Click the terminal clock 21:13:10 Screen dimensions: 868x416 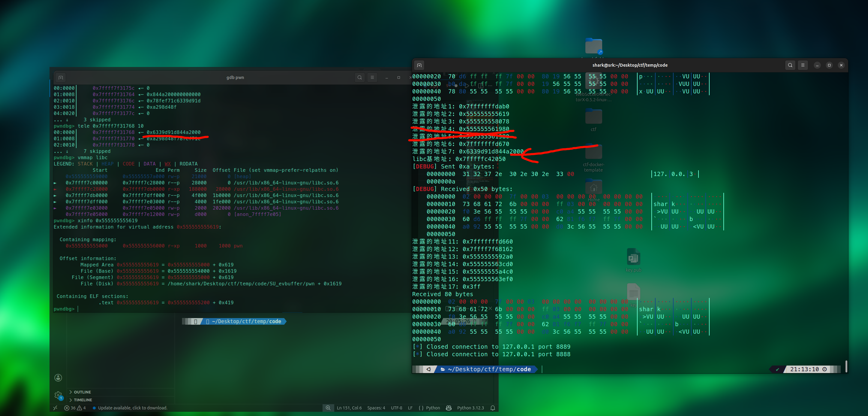(x=804, y=369)
